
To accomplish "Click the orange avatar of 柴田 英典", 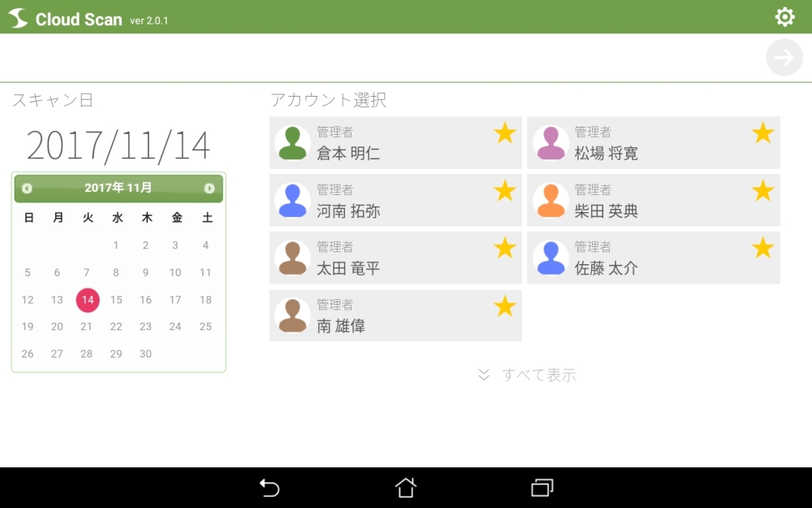I will [551, 201].
